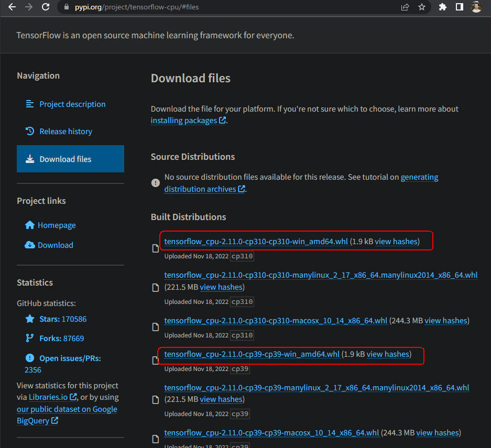Download tensorflow_cpu cp39 macosx wheel
This screenshot has width=491, height=448.
point(271,433)
